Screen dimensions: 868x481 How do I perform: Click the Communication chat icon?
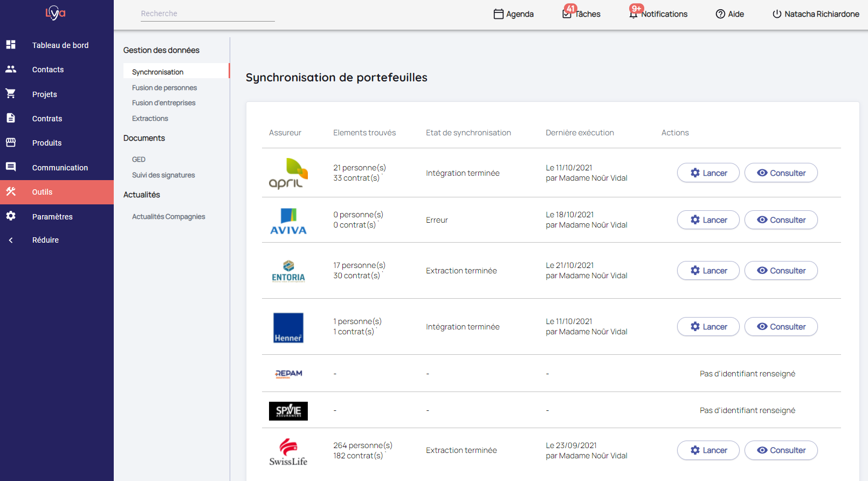click(x=11, y=167)
